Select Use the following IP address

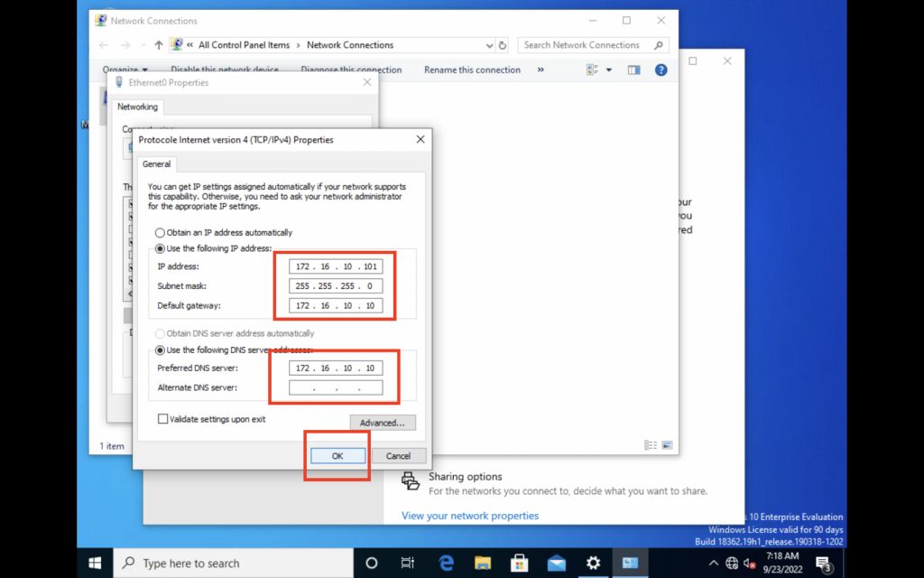point(161,248)
